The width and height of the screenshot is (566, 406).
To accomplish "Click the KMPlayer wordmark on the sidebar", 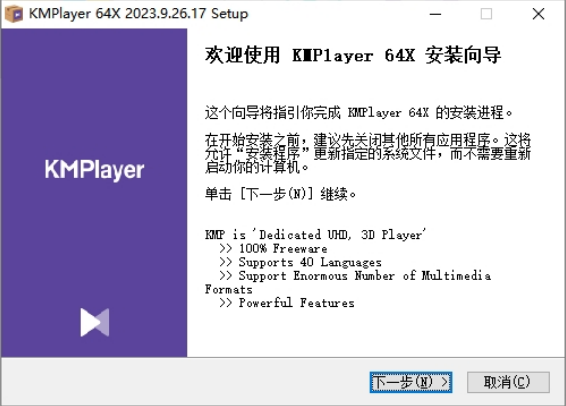I will click(x=95, y=170).
